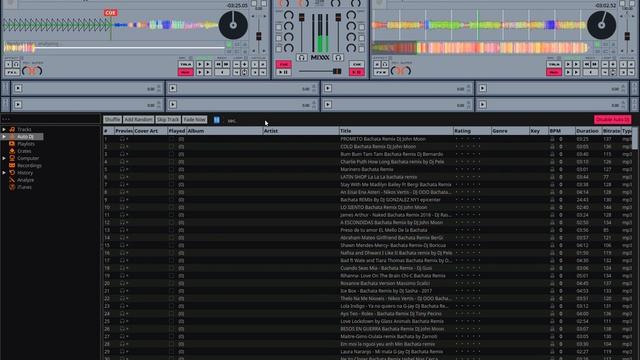Open the Recordings icon in the sidebar

pos(12,166)
